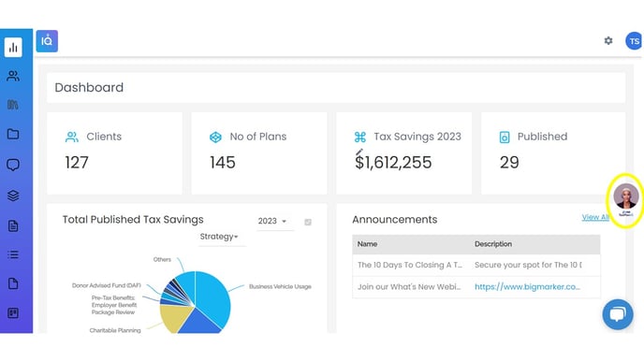644x362 pixels.
Task: Open the live chat floating button
Action: [618, 314]
